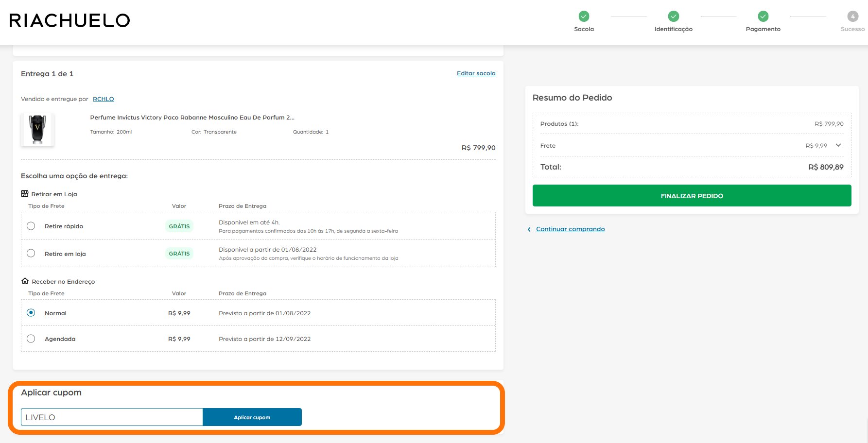Click the coupon input field with LIVELO
868x443 pixels.
click(112, 417)
